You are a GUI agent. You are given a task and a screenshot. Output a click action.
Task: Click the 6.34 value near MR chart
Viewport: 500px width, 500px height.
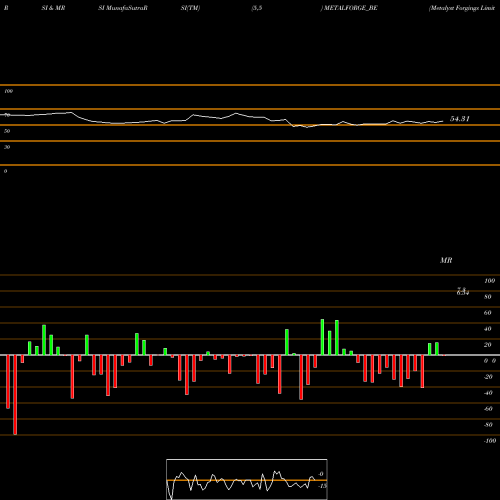click(463, 293)
